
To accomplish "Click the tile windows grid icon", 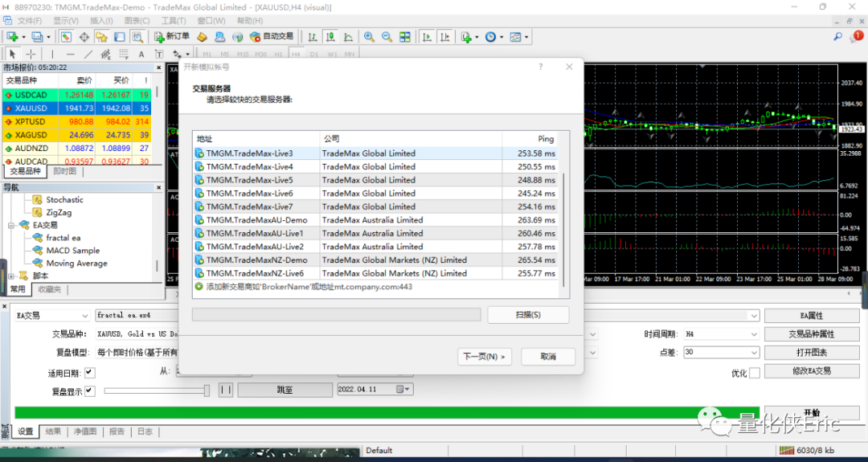I will (x=405, y=37).
